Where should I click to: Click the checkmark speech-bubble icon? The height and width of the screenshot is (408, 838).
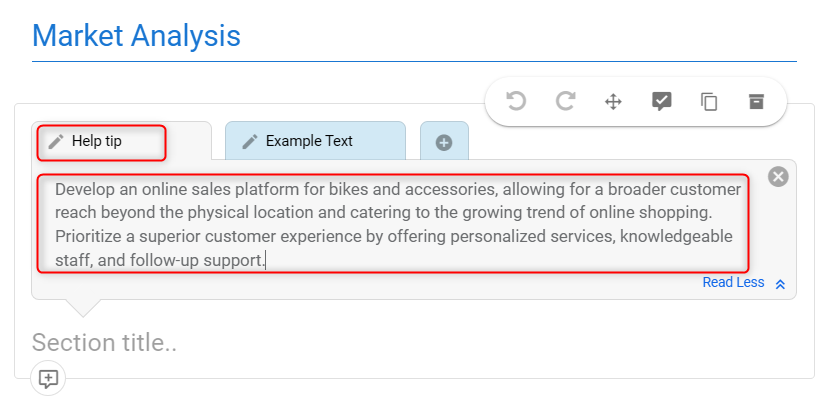coord(662,101)
